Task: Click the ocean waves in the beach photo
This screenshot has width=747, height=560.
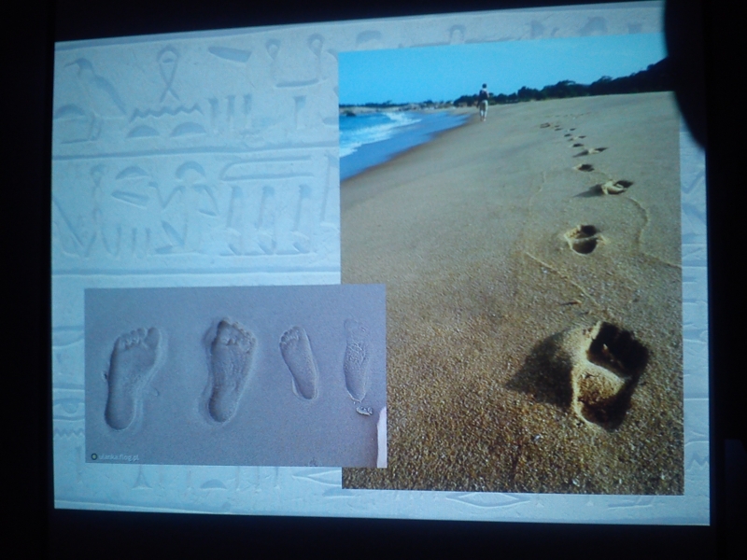Action: pos(376,133)
